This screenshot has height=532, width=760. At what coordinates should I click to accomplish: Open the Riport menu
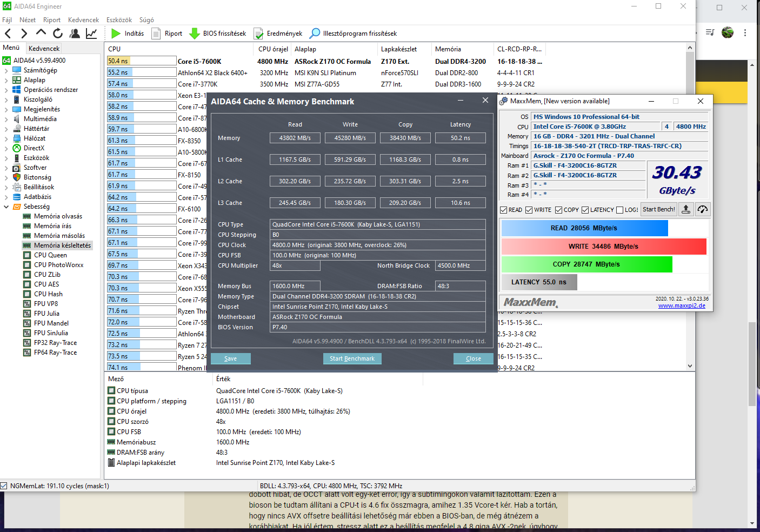[52, 20]
